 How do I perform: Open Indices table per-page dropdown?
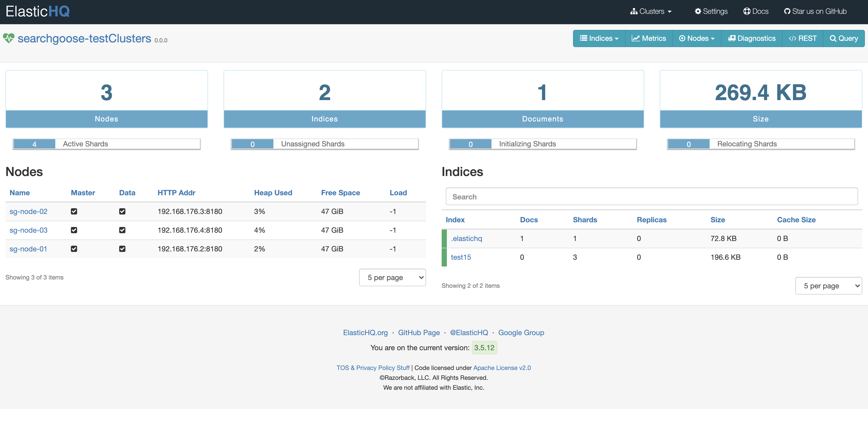[x=828, y=286]
